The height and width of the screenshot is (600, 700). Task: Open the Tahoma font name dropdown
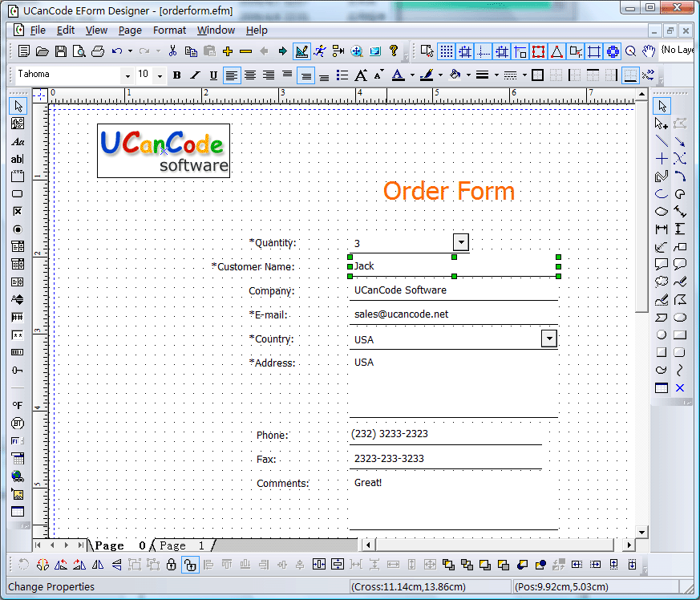coord(127,76)
